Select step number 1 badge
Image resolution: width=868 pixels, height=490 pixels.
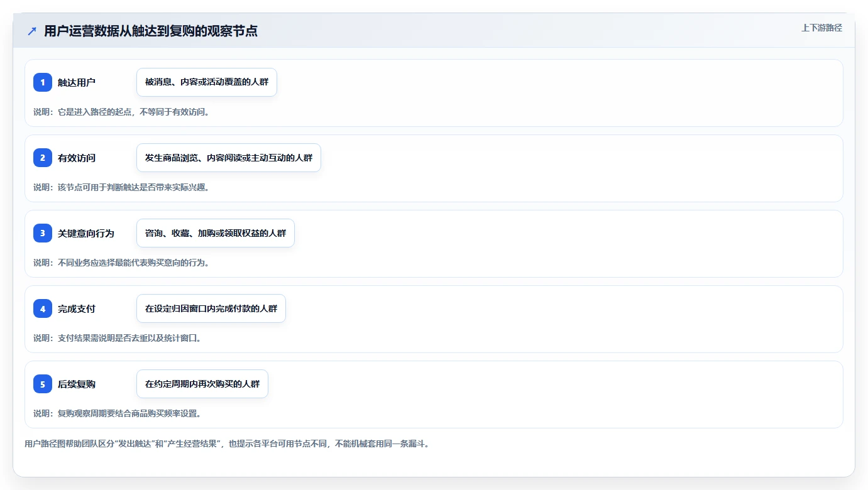click(43, 82)
